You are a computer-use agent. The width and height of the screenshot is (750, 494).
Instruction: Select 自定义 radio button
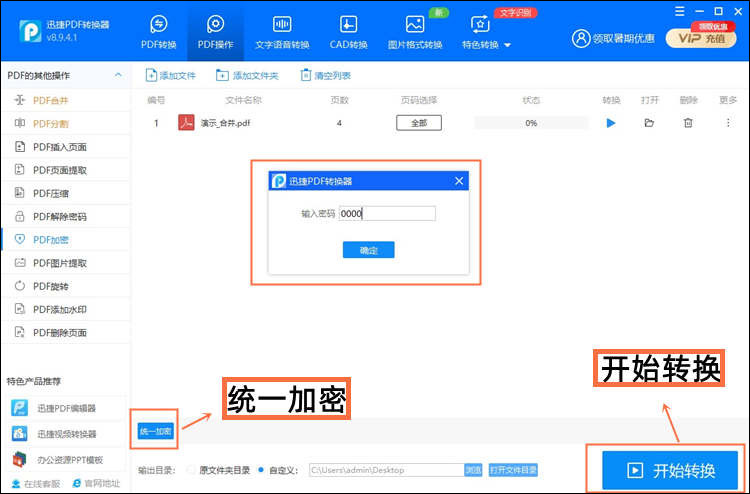point(261,470)
